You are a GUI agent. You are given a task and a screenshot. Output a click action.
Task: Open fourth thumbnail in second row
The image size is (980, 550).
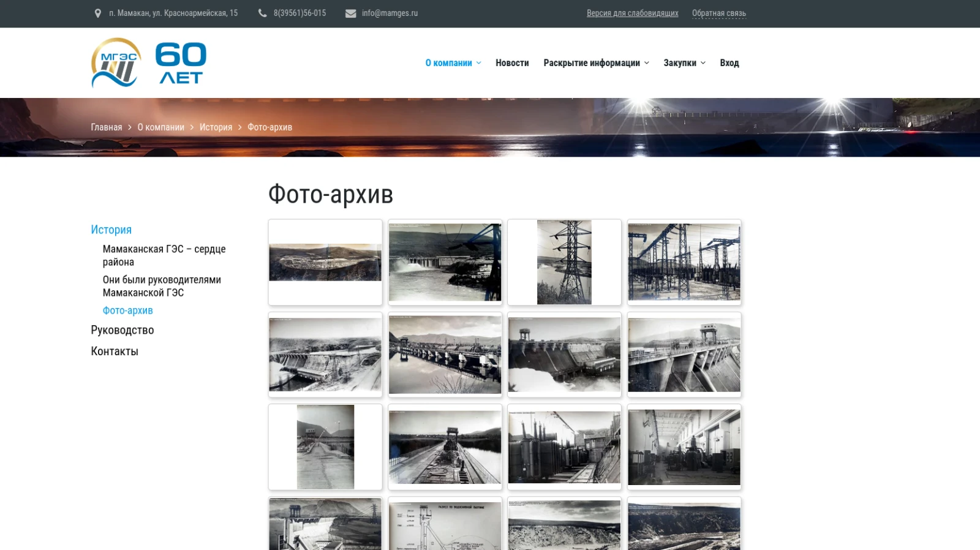click(684, 355)
